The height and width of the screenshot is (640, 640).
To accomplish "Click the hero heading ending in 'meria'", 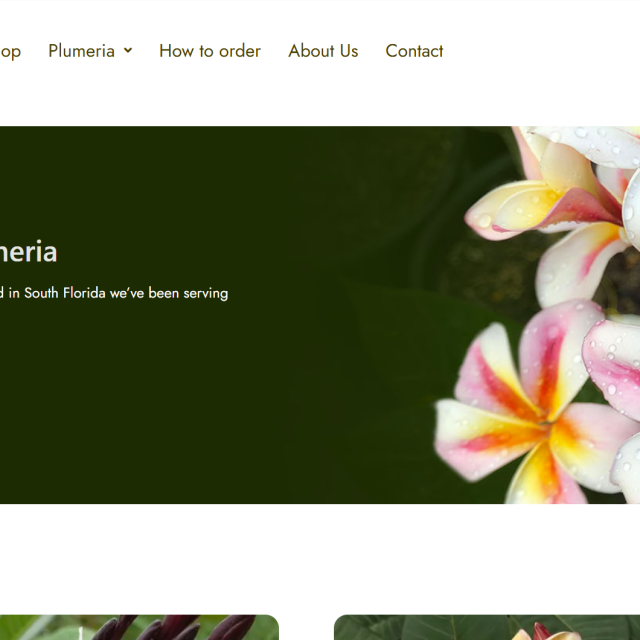I will [x=29, y=251].
